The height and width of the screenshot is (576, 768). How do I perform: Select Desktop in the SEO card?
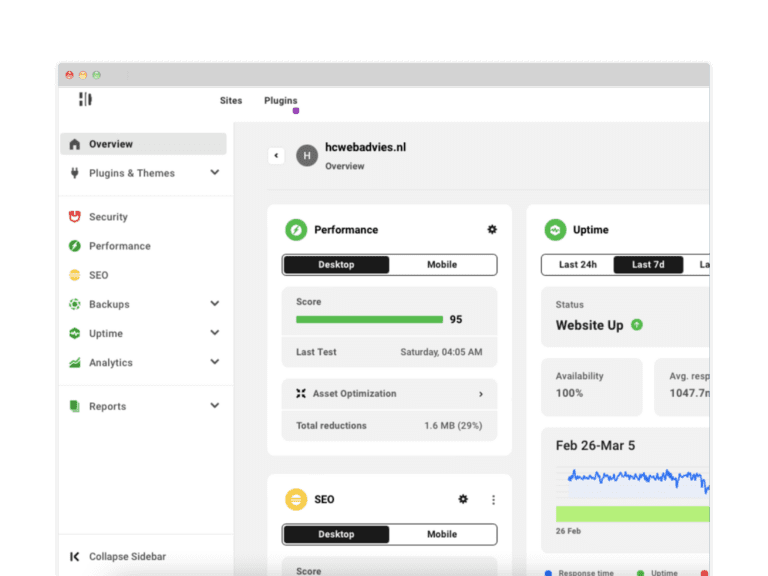pos(336,534)
